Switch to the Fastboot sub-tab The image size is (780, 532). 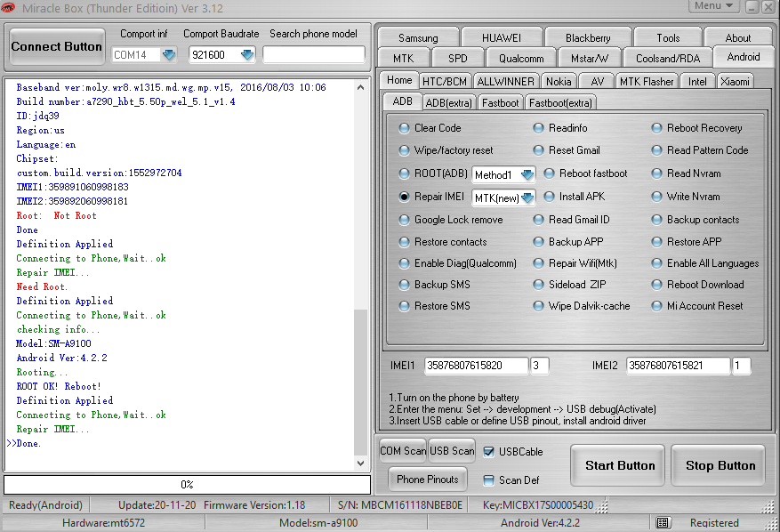point(500,103)
